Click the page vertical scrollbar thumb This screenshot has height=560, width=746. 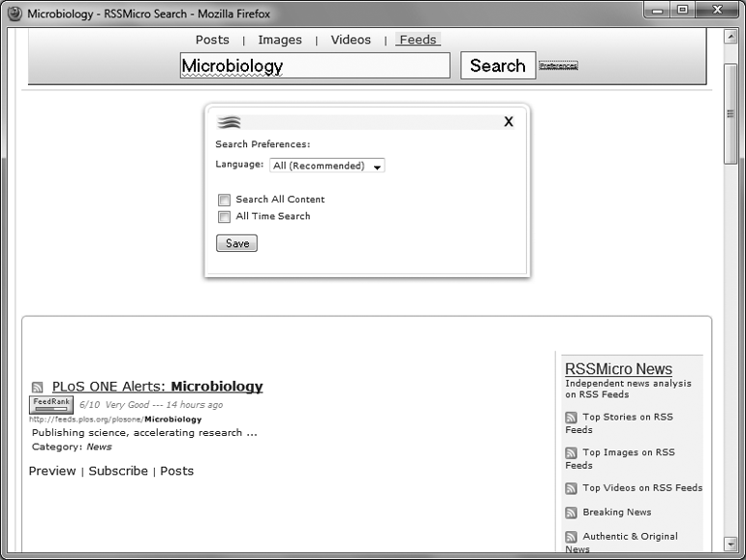730,116
